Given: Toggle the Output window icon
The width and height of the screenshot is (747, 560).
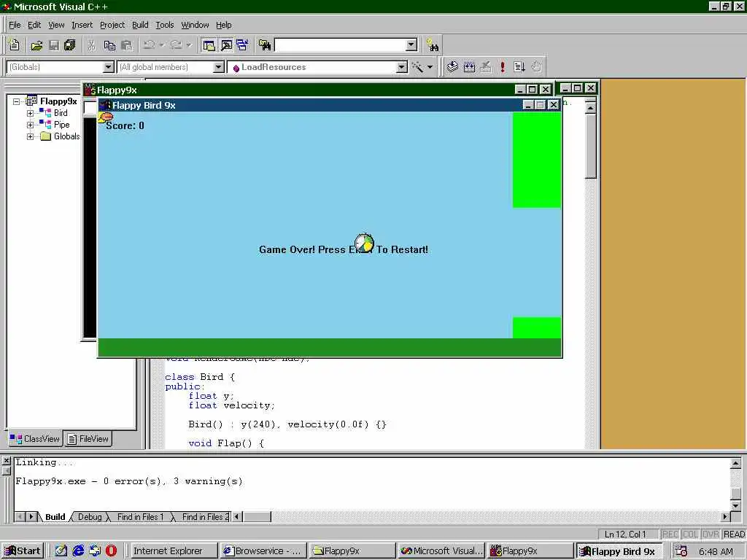Looking at the screenshot, I should coord(226,45).
